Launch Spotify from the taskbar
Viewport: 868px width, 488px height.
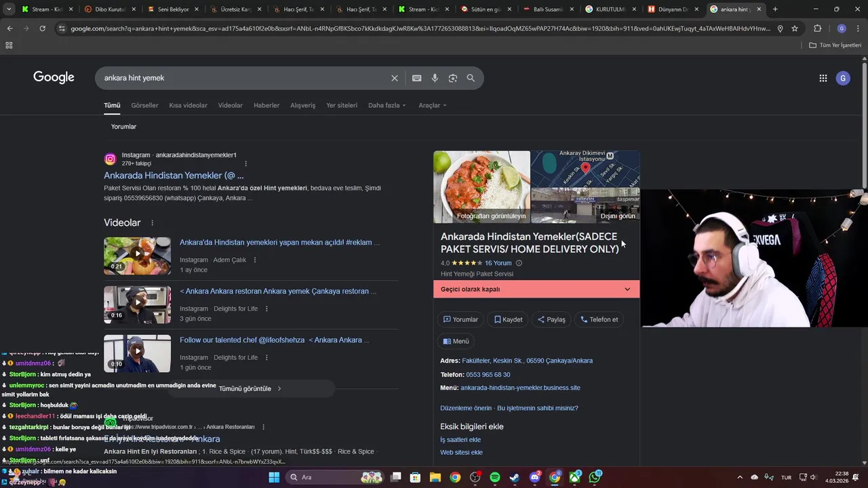click(495, 477)
